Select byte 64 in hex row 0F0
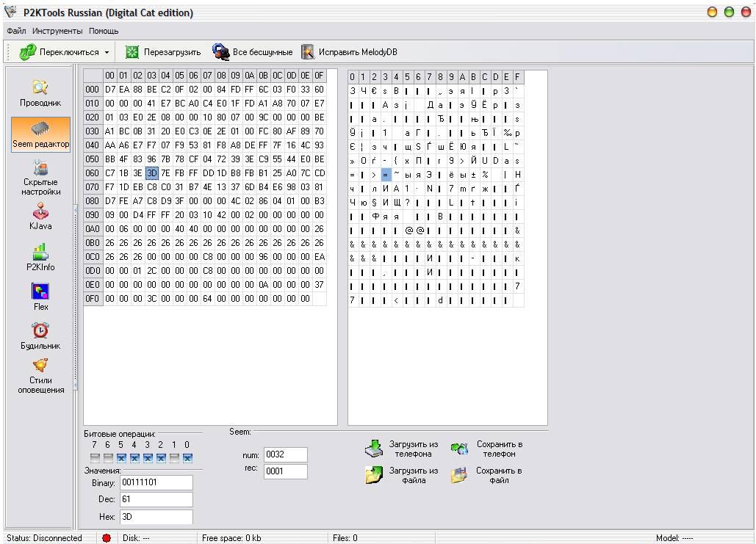 click(x=207, y=299)
